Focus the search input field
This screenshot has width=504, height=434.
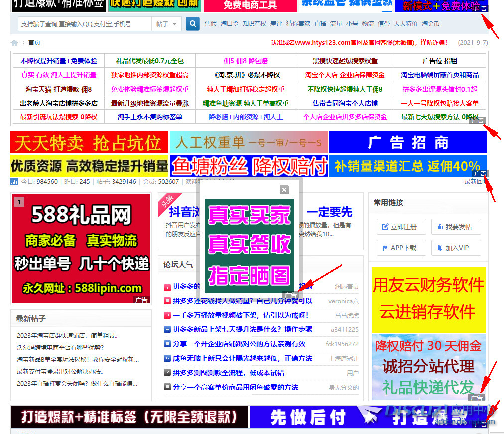(85, 24)
